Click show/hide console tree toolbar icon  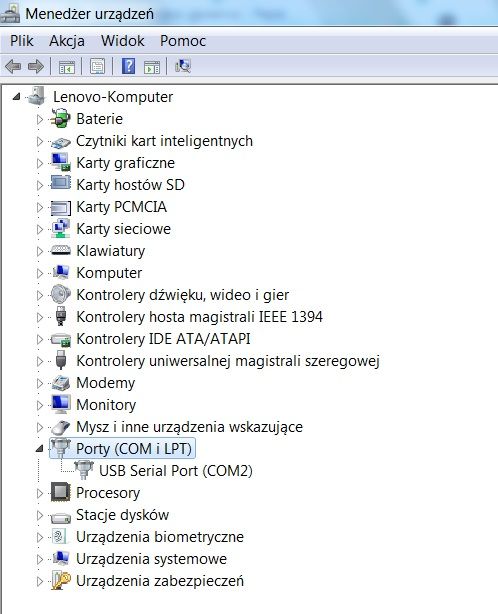(x=67, y=67)
